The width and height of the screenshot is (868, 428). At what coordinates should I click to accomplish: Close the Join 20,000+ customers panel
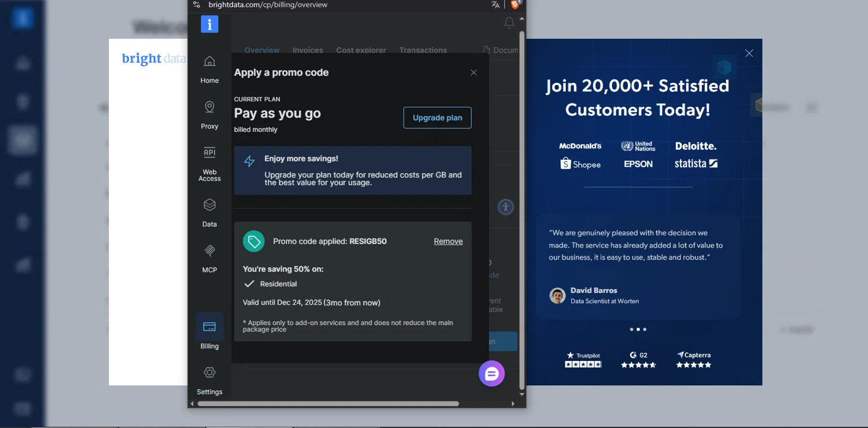point(749,53)
